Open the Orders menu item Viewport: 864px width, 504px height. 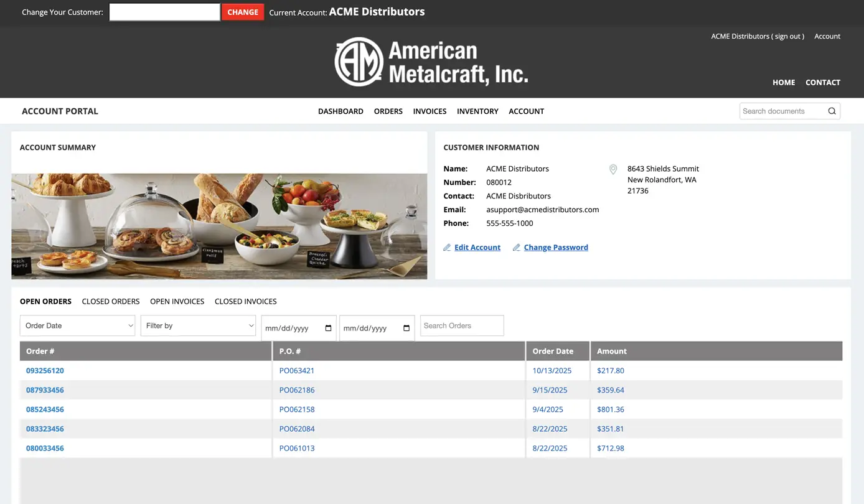tap(388, 111)
